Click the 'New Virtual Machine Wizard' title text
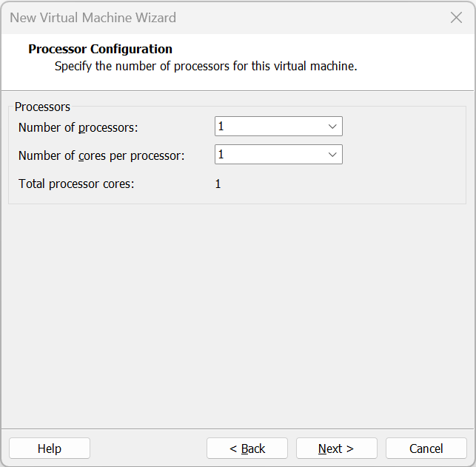Viewport: 476px width, 467px height. point(93,18)
